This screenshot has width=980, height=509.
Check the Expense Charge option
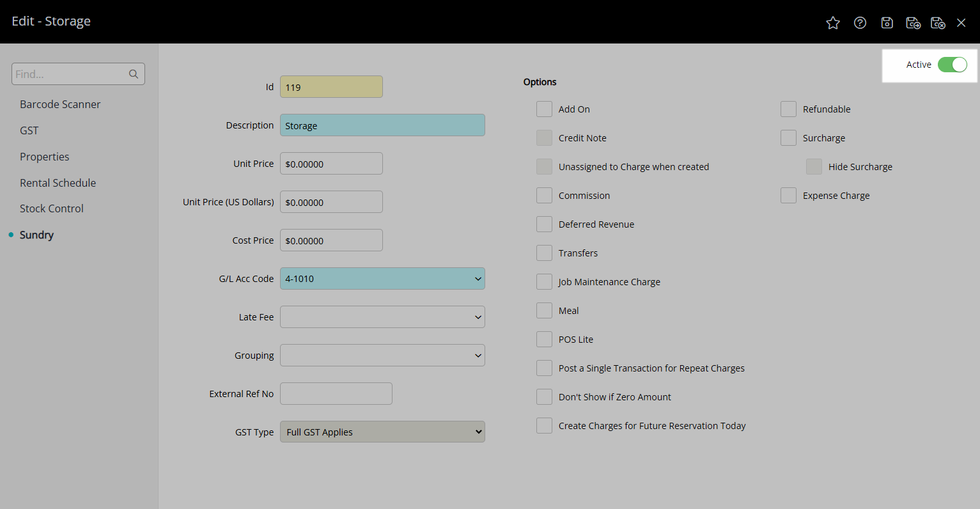pyautogui.click(x=788, y=196)
